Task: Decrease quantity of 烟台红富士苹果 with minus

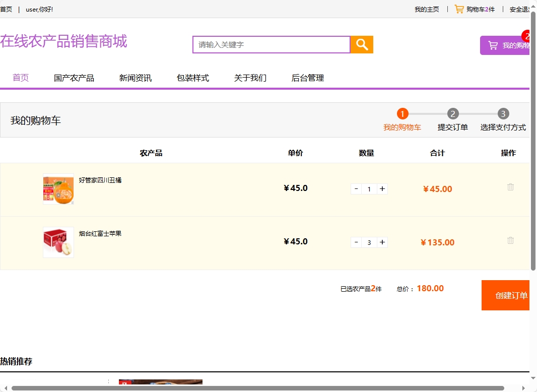Action: pos(356,242)
